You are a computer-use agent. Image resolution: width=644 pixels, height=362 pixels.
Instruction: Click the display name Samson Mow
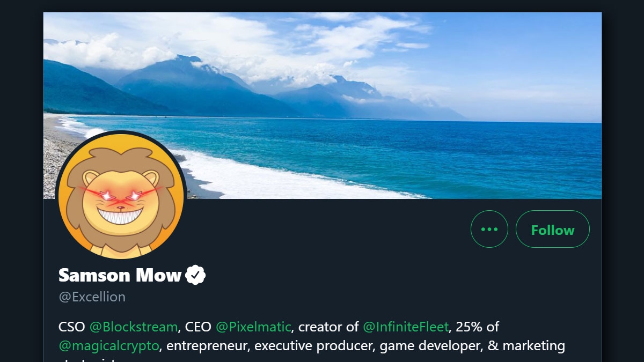[119, 275]
